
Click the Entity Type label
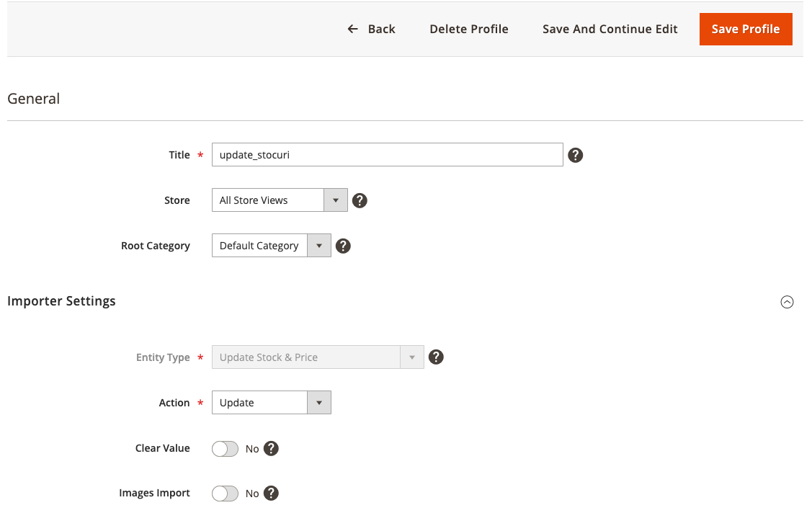[163, 357]
